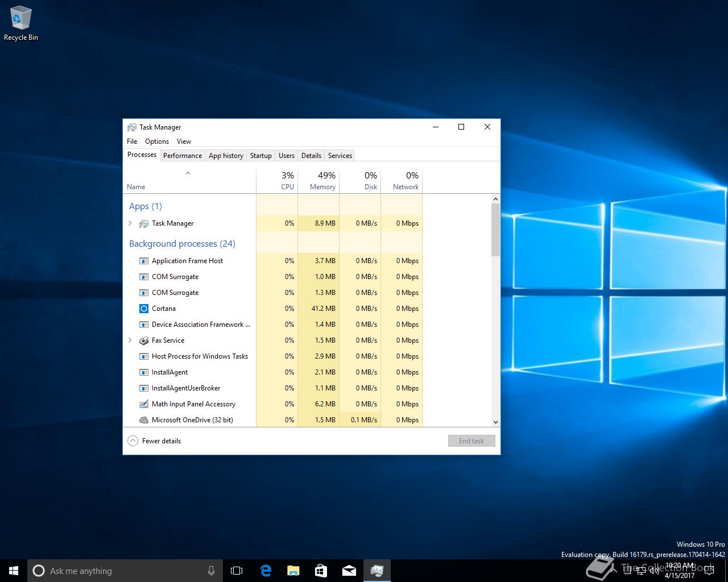
Task: Switch to the Performance tab
Action: [x=183, y=156]
